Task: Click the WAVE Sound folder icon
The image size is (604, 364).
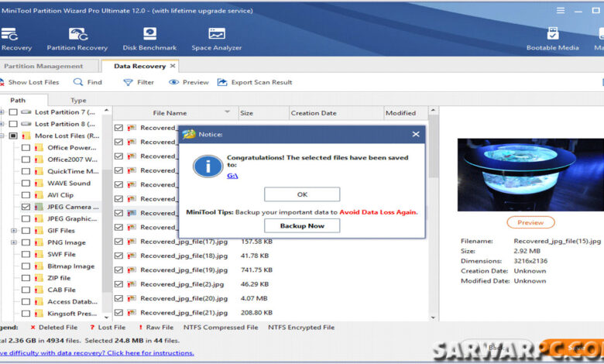Action: [39, 183]
